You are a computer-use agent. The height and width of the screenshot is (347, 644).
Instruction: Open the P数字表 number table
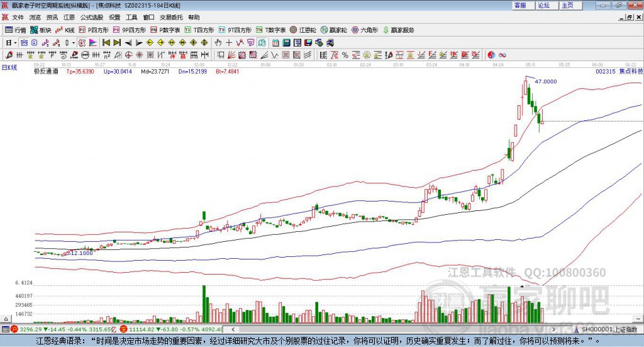(165, 30)
